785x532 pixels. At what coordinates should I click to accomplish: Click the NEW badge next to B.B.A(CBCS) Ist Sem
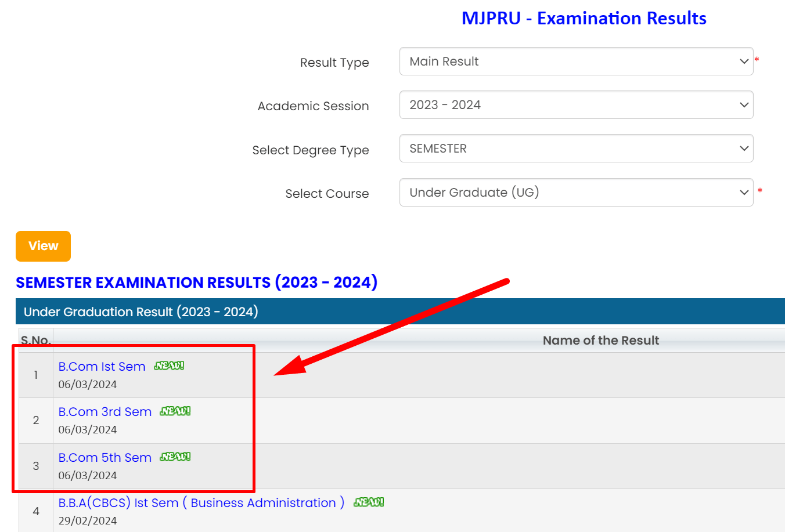pyautogui.click(x=369, y=502)
